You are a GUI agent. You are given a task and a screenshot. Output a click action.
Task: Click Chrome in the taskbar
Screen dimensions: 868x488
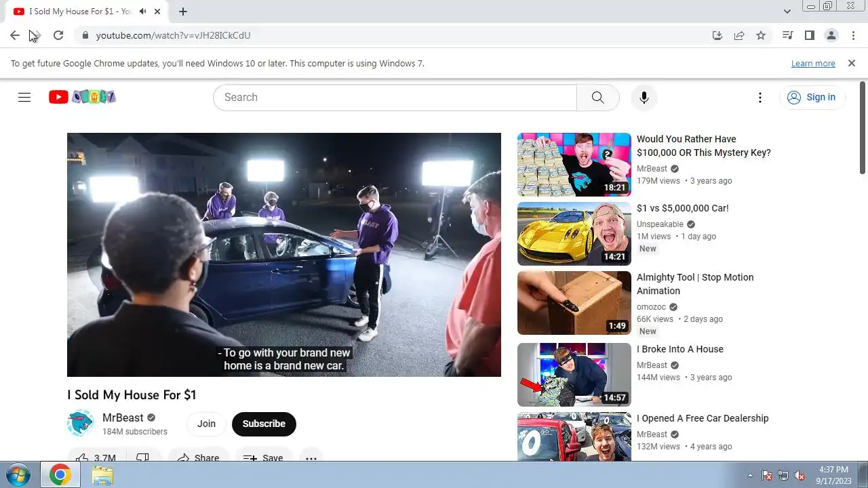point(60,475)
